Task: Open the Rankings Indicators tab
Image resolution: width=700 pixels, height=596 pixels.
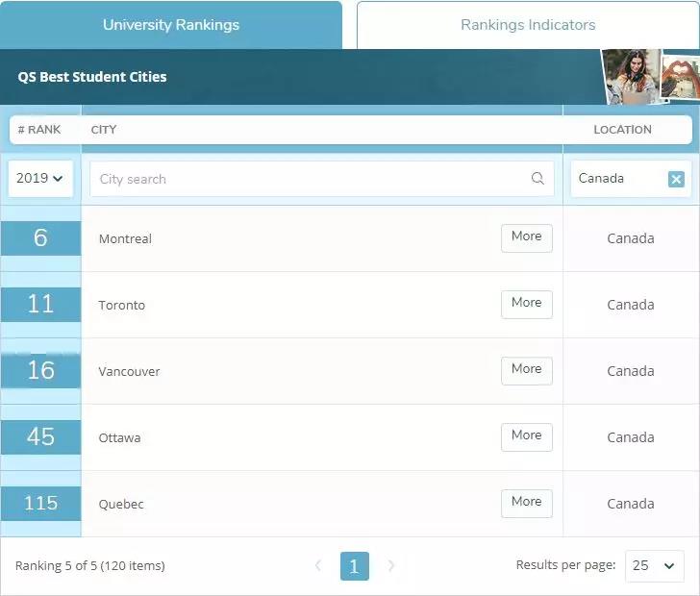Action: 528,25
